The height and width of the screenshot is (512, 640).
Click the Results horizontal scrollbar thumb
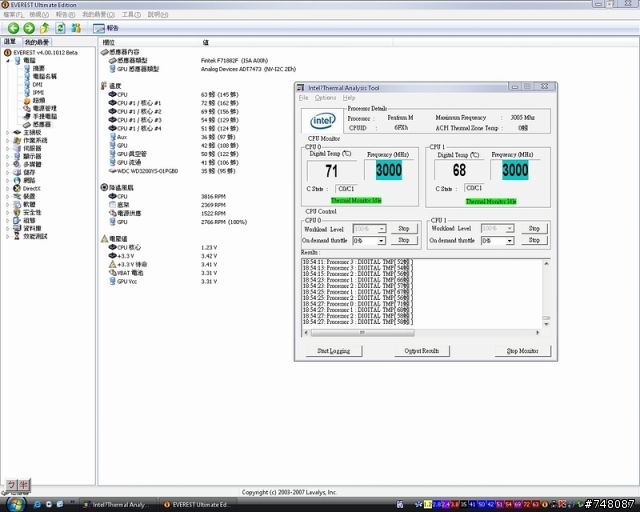click(x=362, y=333)
